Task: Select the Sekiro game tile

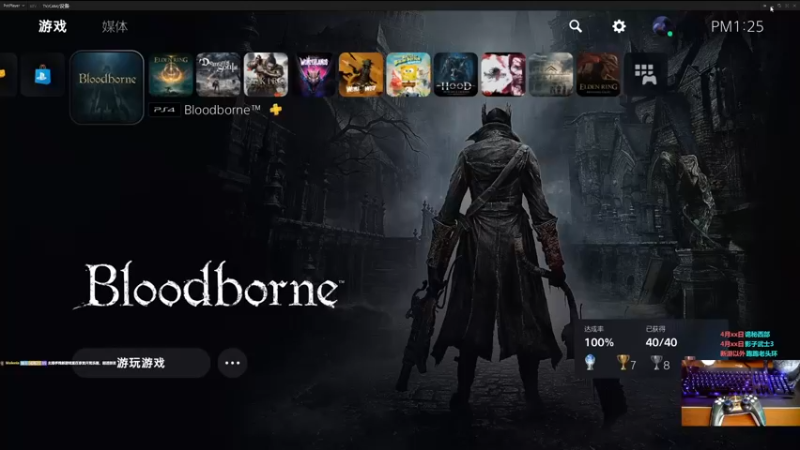Action: [266, 74]
